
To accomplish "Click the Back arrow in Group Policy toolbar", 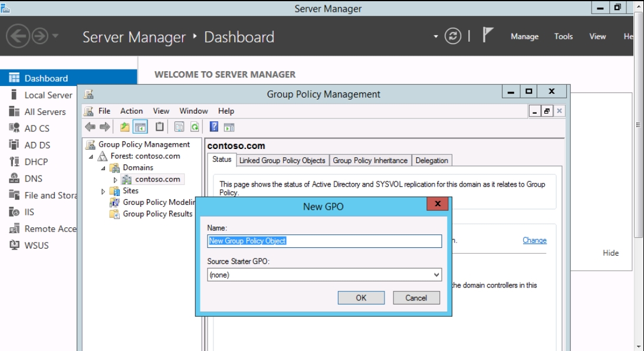I will pos(90,127).
